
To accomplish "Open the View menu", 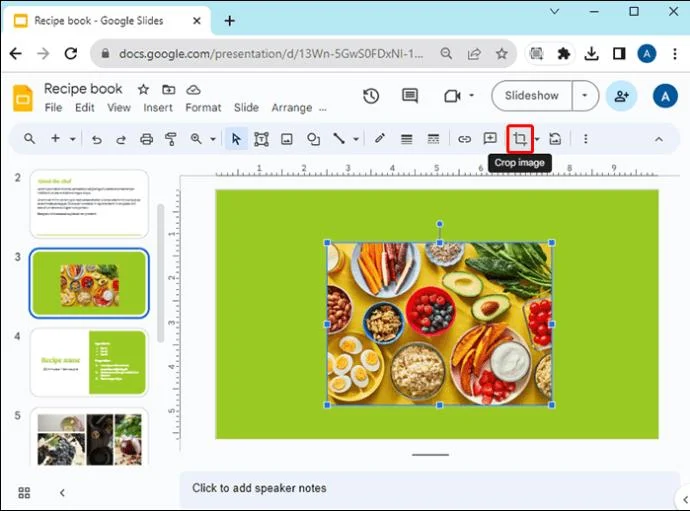I will (119, 108).
